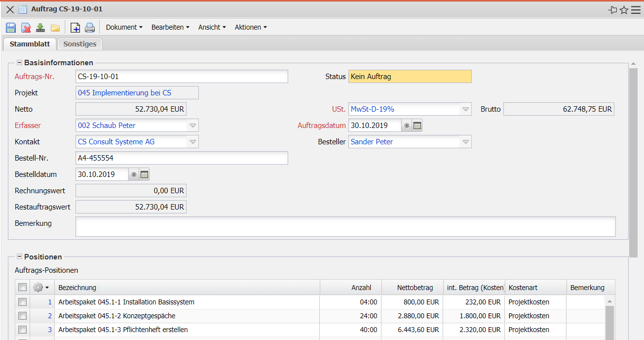Click the new document plus icon
This screenshot has width=644, height=340.
pos(75,28)
